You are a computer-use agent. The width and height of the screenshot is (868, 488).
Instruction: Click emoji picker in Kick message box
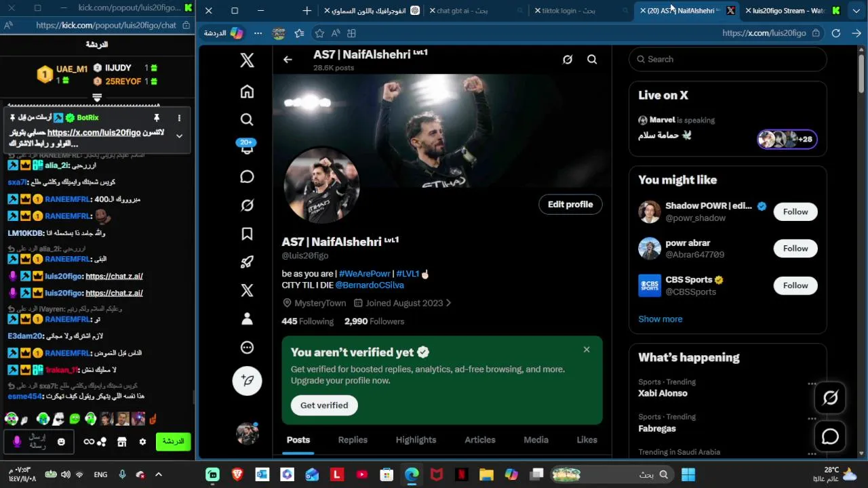[x=61, y=442]
